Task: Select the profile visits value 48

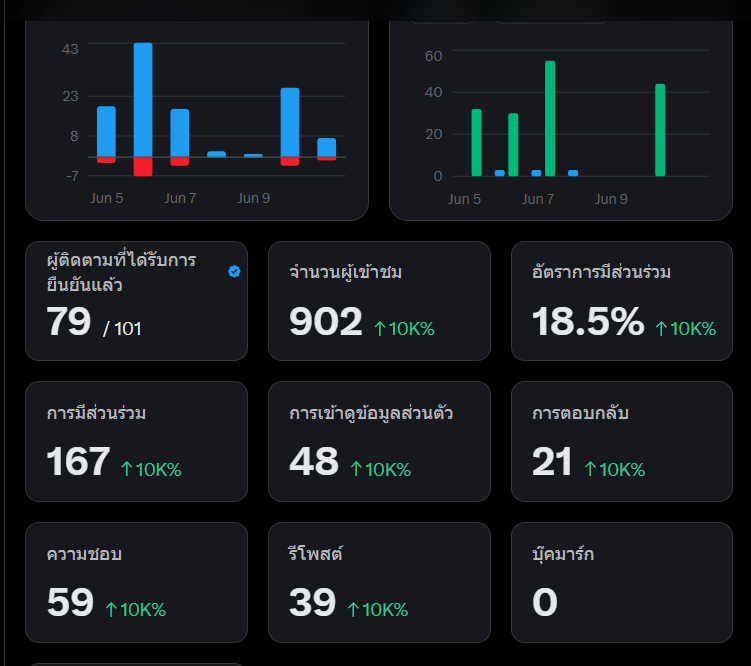Action: click(x=314, y=462)
